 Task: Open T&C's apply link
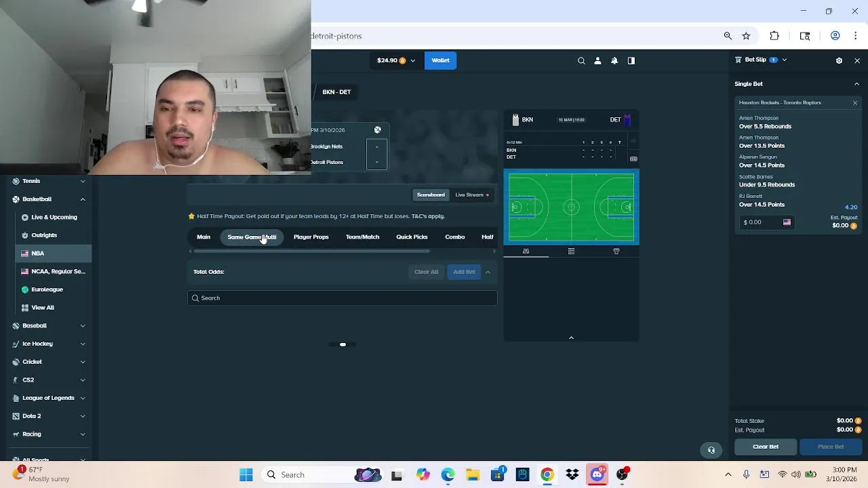[428, 216]
